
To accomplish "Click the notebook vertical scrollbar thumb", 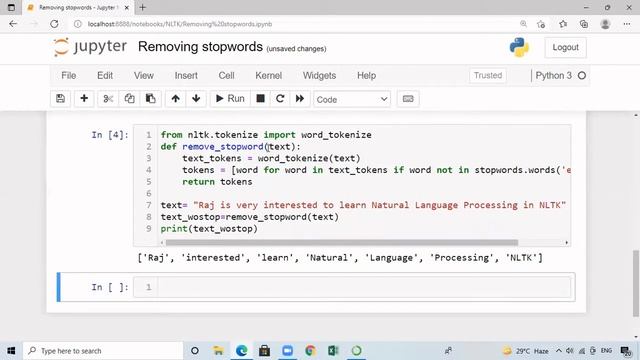I will tap(636, 283).
